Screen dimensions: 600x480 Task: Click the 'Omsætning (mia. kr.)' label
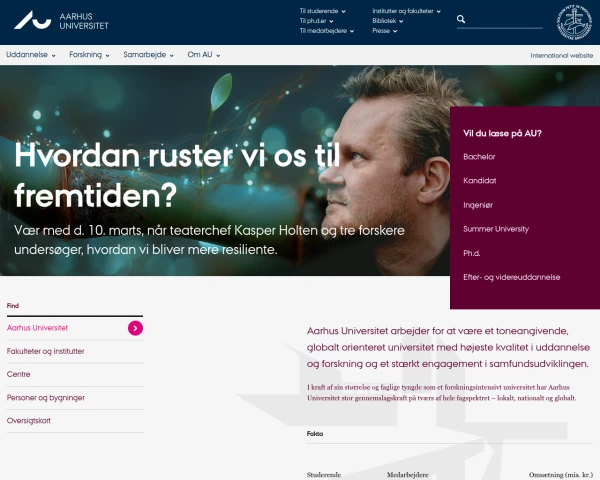coord(561,475)
